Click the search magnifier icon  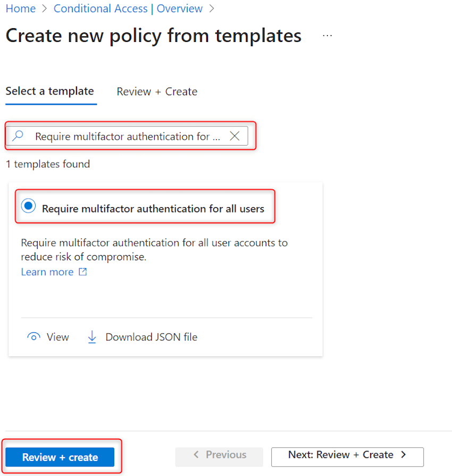point(18,136)
